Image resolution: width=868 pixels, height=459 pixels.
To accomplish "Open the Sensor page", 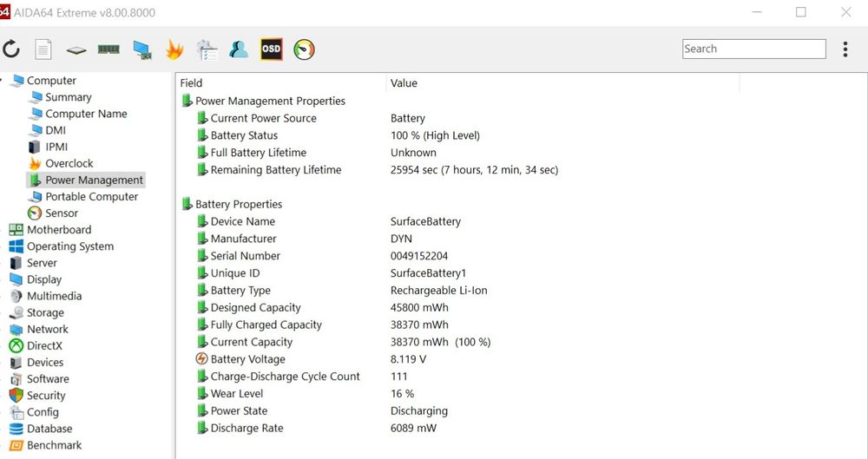I will [62, 213].
